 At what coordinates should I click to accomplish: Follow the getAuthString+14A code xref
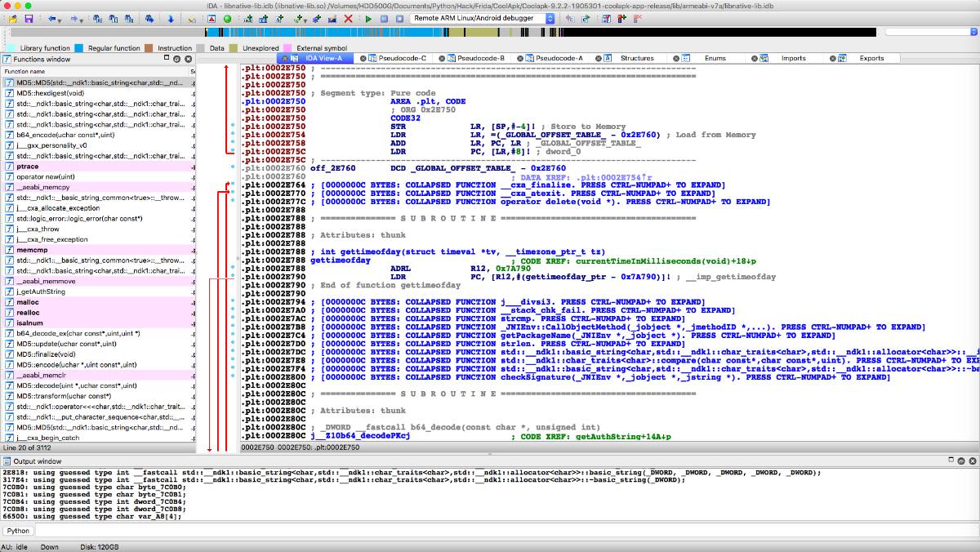[x=623, y=436]
